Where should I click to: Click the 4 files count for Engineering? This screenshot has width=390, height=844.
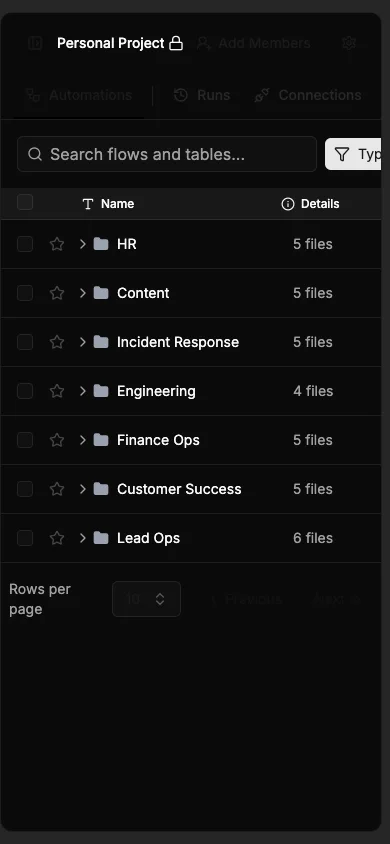[x=313, y=391]
